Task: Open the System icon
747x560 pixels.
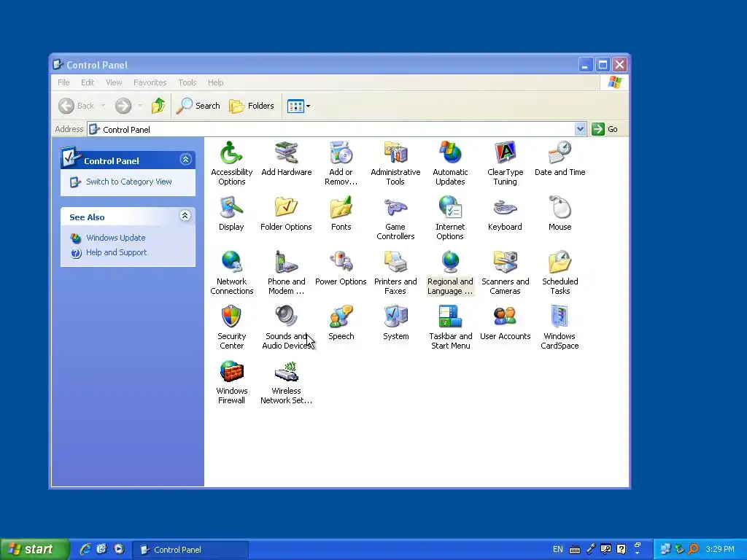Action: [395, 323]
